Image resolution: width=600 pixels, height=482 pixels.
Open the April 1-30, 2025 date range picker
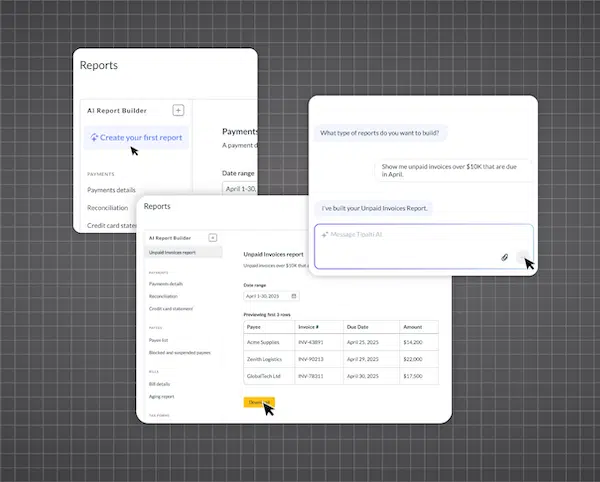[x=266, y=296]
